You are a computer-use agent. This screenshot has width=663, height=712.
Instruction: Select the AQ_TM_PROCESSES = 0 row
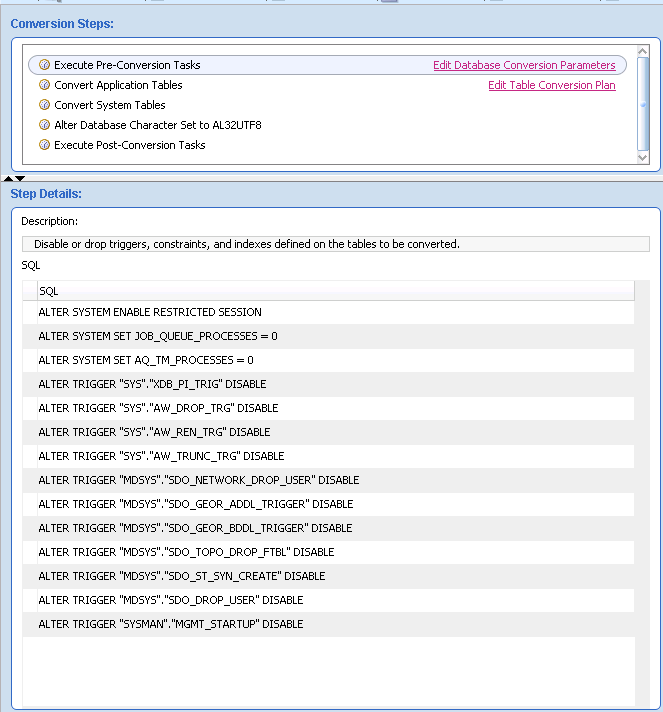click(x=328, y=360)
